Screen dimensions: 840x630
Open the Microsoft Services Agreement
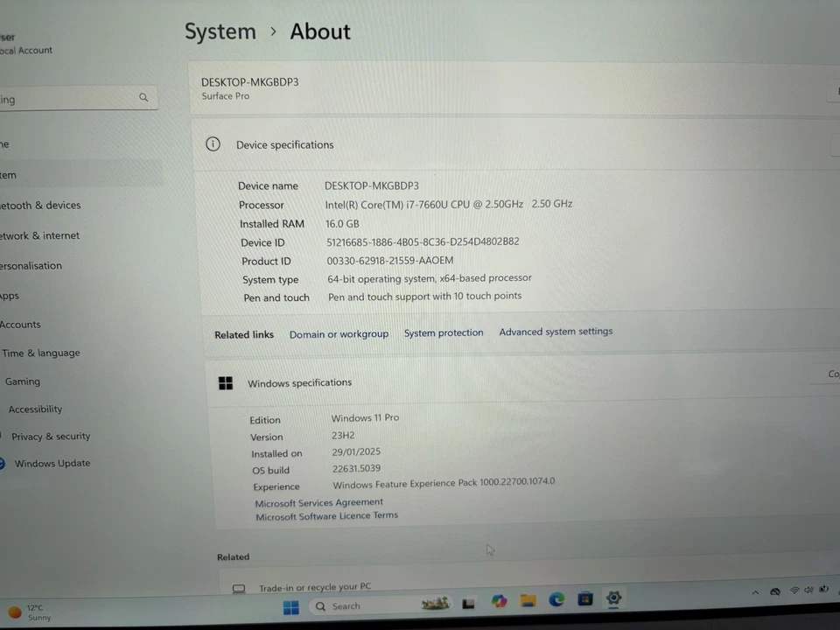tap(318, 501)
